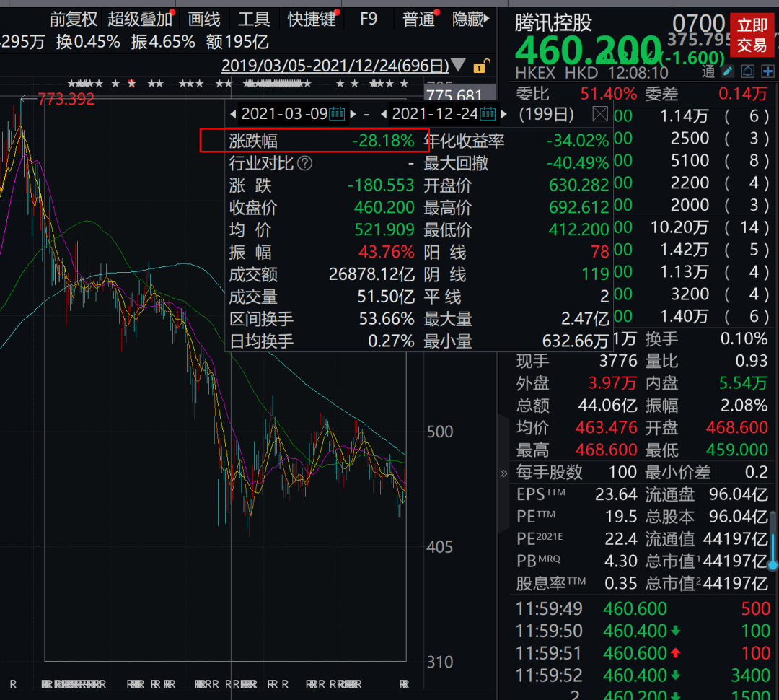
Task: Switch the 普通 chart mode
Action: [x=420, y=19]
